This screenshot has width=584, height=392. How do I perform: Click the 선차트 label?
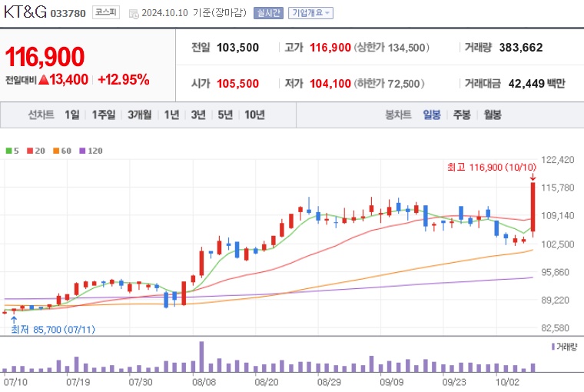click(41, 115)
